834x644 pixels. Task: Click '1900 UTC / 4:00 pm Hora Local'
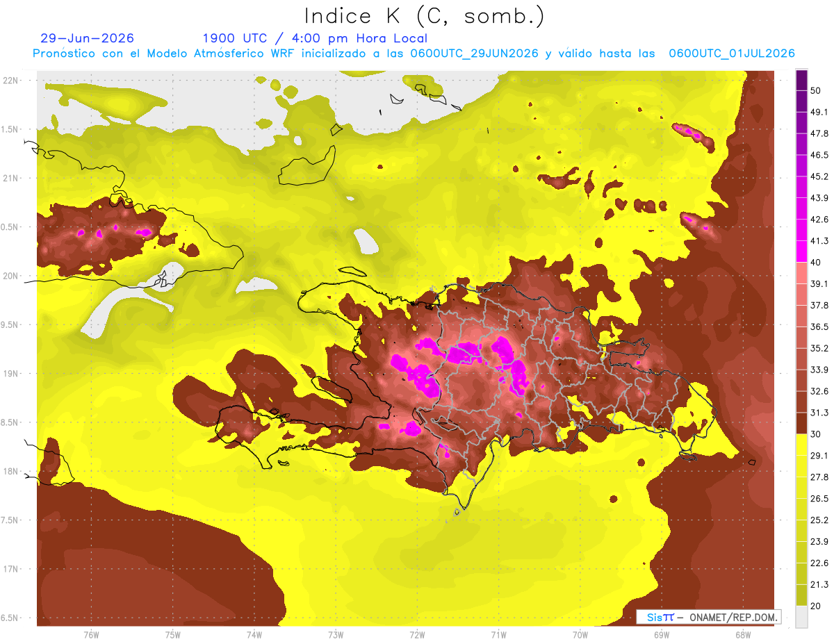(x=315, y=38)
